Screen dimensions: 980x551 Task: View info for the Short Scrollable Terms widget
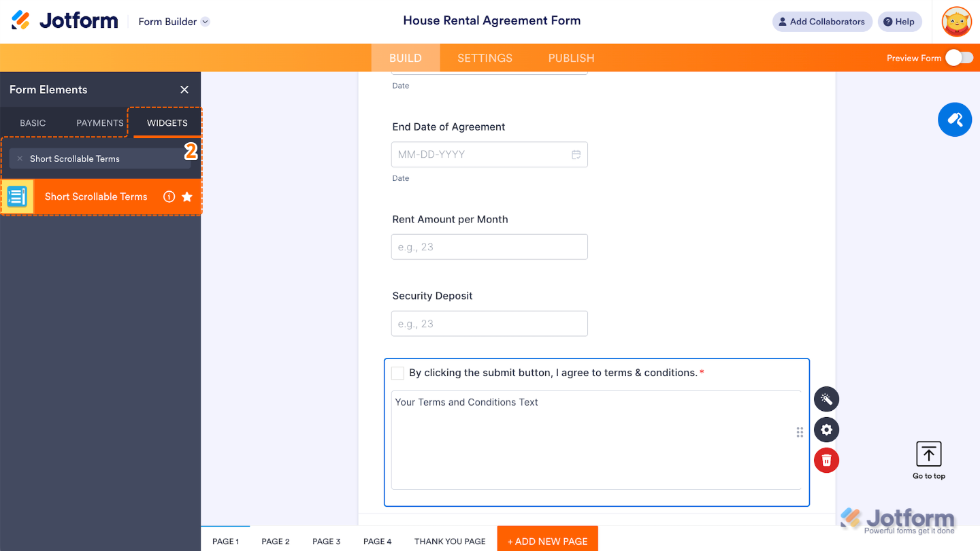point(169,197)
